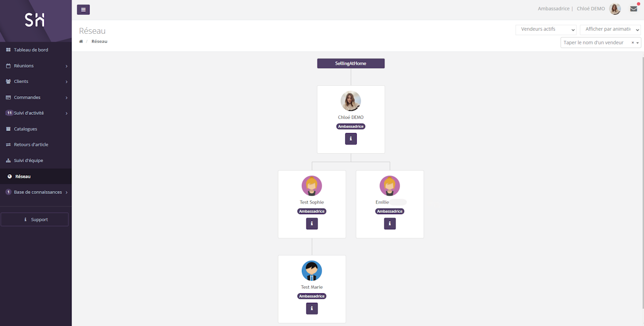Click the SH logo in sidebar
Image resolution: width=644 pixels, height=326 pixels.
point(35,20)
